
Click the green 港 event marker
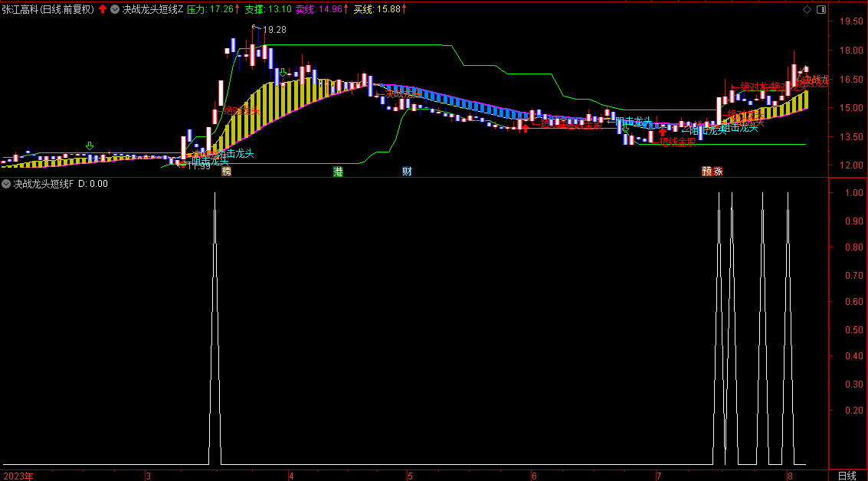338,171
